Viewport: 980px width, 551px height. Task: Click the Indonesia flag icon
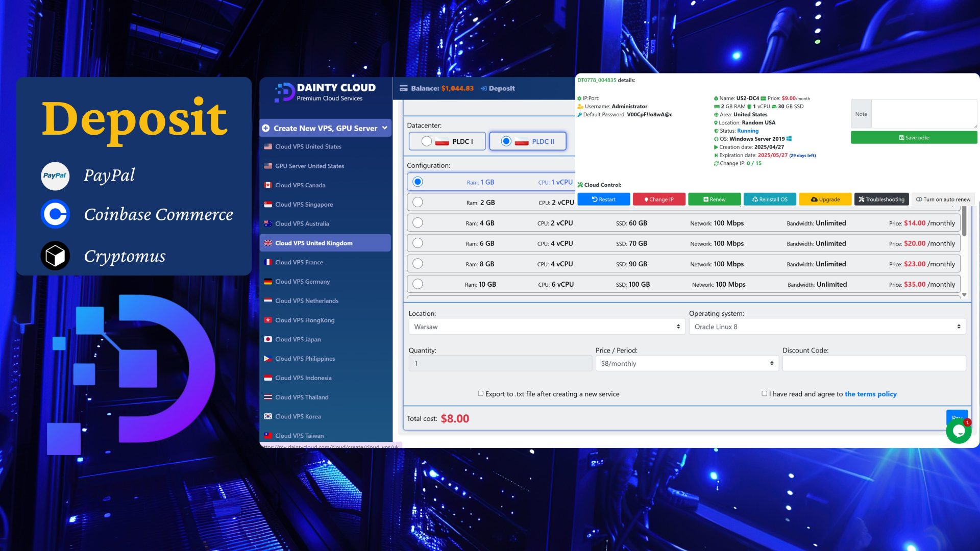[x=268, y=378]
